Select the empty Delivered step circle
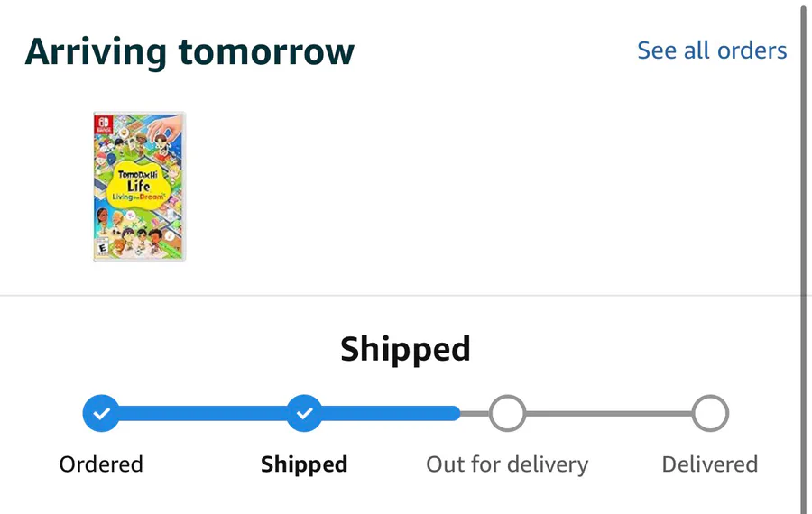812x514 pixels. pos(710,414)
